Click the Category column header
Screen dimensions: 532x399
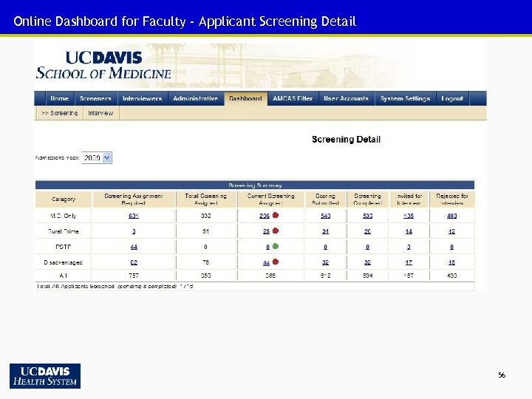click(x=64, y=199)
